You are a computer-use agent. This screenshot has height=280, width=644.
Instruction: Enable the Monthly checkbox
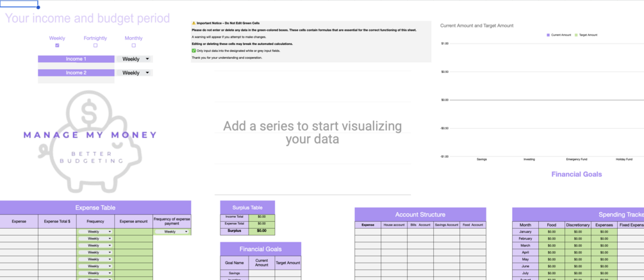click(133, 45)
